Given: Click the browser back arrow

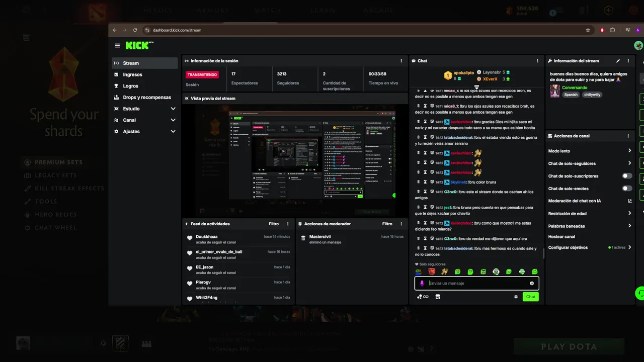Looking at the screenshot, I should coord(114,30).
